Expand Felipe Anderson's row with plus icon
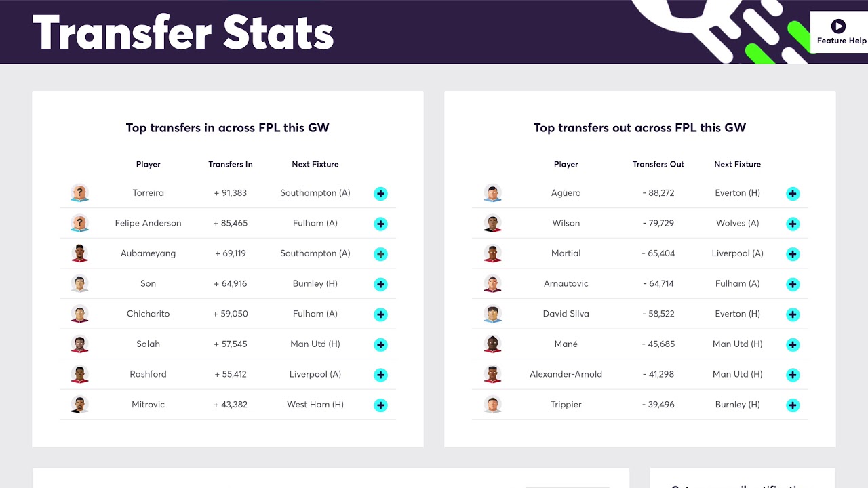The height and width of the screenshot is (488, 868). 380,224
